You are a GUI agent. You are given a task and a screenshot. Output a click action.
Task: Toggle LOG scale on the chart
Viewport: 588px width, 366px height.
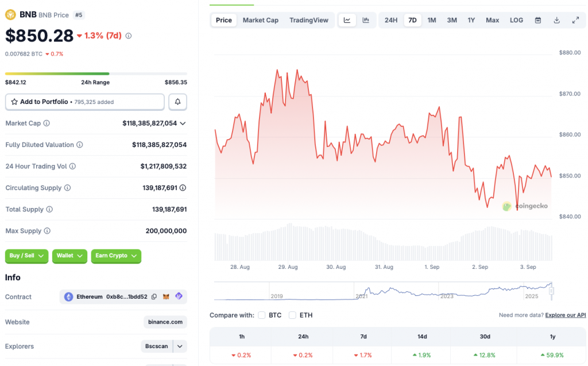[516, 20]
